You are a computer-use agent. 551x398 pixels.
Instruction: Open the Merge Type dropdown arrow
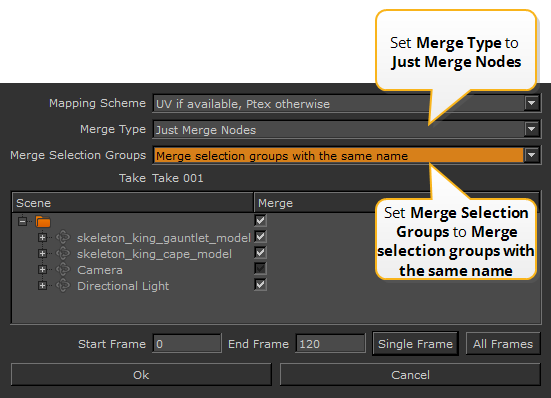click(x=531, y=129)
